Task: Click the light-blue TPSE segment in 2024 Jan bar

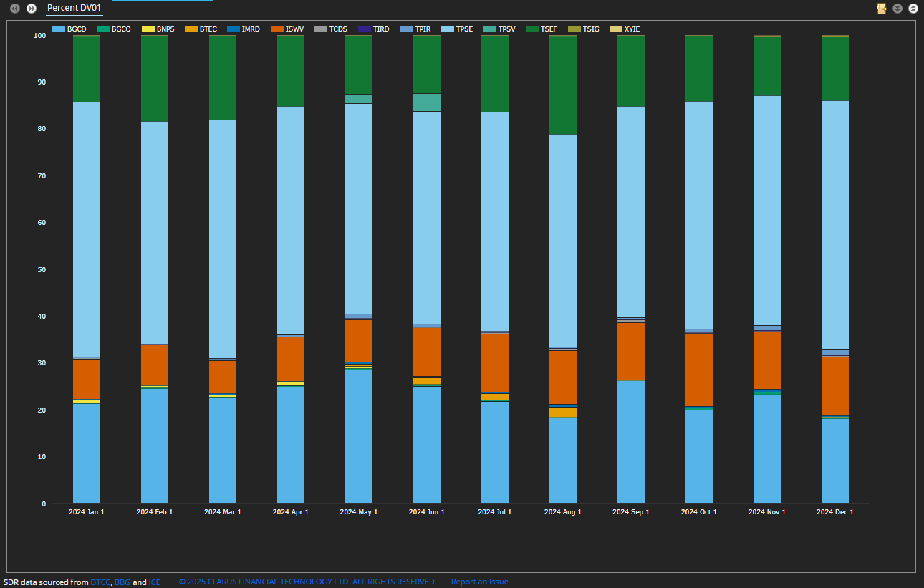Action: pyautogui.click(x=87, y=229)
